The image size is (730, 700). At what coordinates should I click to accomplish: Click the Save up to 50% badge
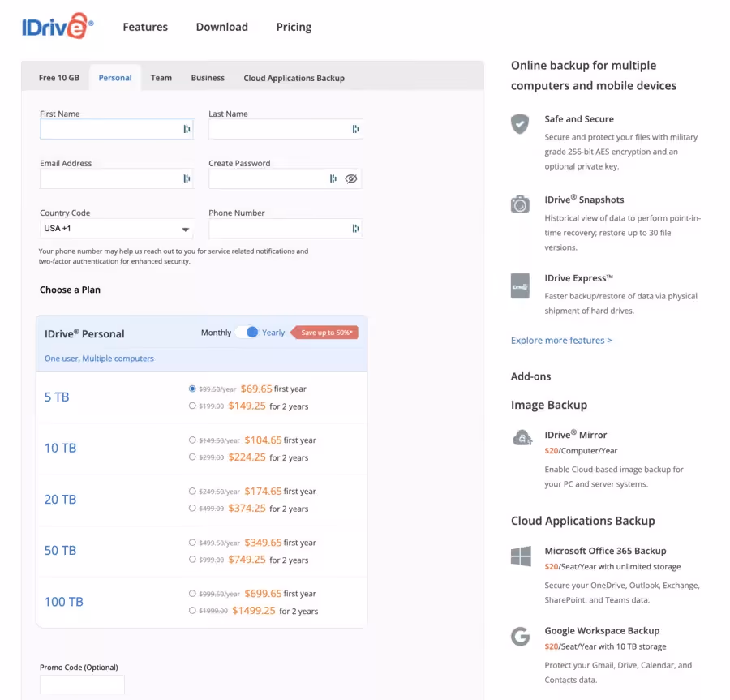point(324,333)
